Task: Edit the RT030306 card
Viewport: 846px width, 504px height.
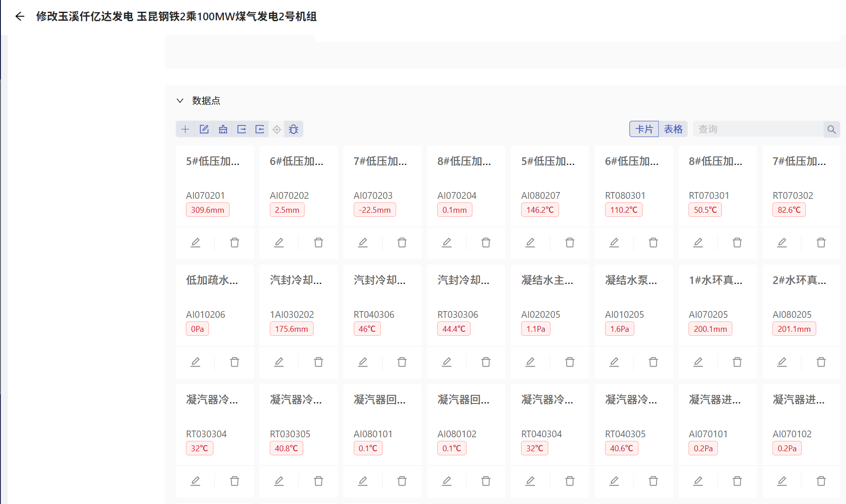Action: pos(447,362)
